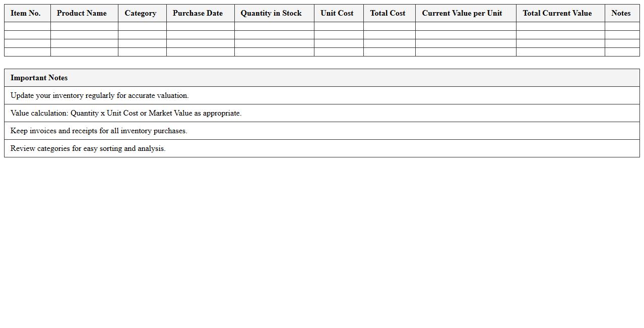Click last empty cell under Total Current Value
The width and height of the screenshot is (644, 328).
click(560, 52)
